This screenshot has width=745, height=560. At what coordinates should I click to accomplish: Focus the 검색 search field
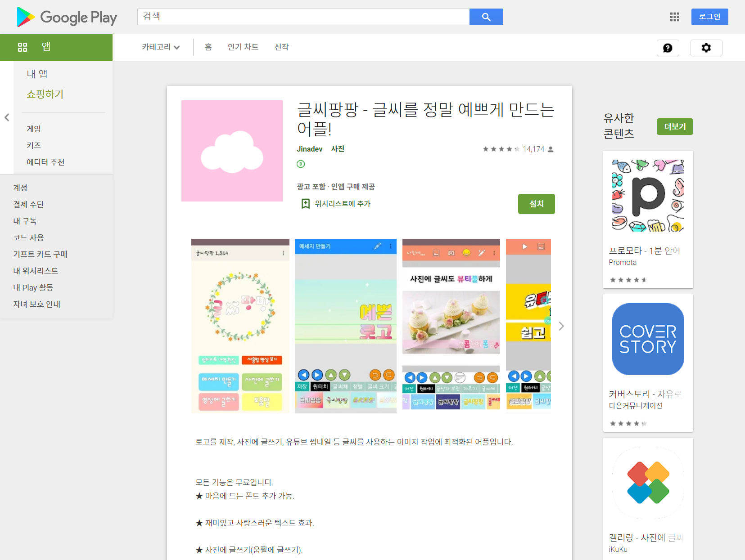click(x=303, y=17)
